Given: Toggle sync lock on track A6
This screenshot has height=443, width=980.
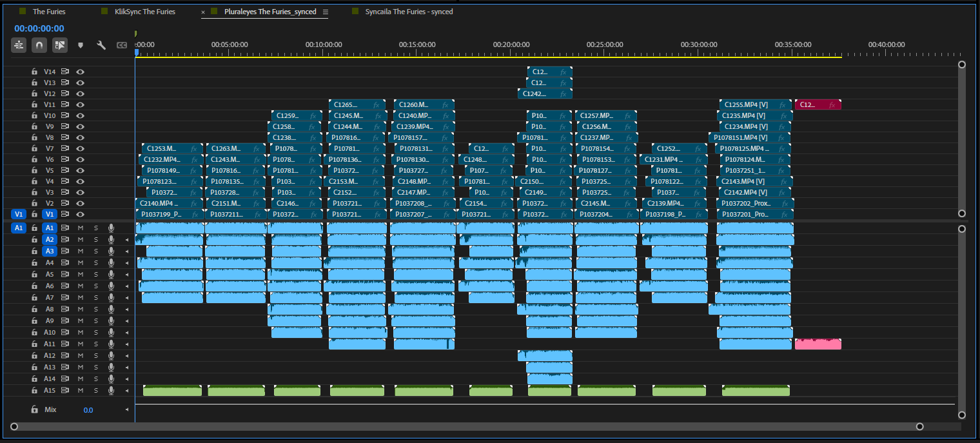Looking at the screenshot, I should (65, 286).
